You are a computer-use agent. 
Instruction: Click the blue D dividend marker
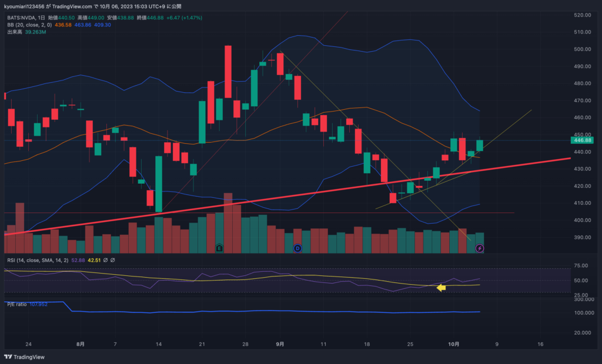click(x=297, y=248)
